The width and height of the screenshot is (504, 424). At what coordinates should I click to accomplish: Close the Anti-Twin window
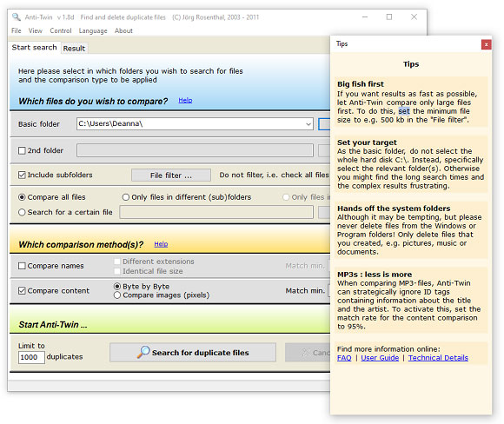414,17
